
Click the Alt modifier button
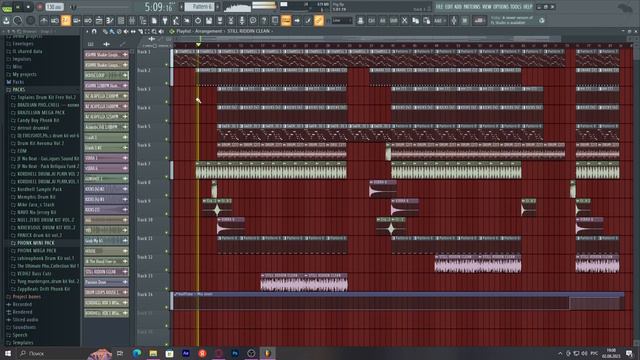coord(382,20)
